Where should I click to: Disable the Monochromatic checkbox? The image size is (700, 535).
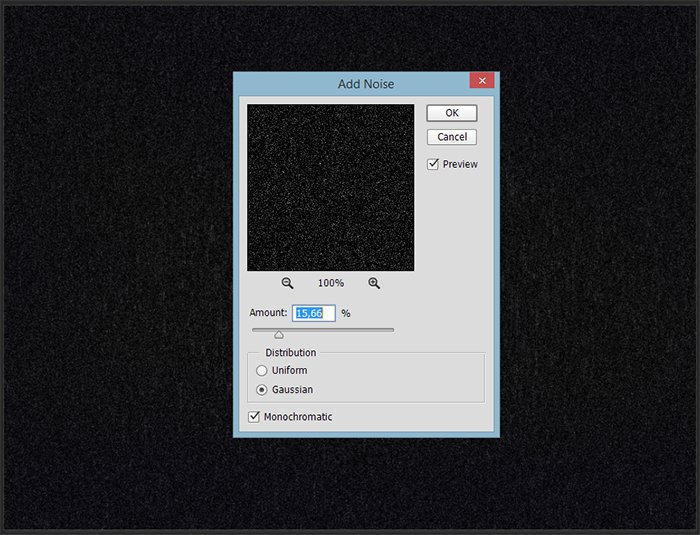[x=254, y=416]
